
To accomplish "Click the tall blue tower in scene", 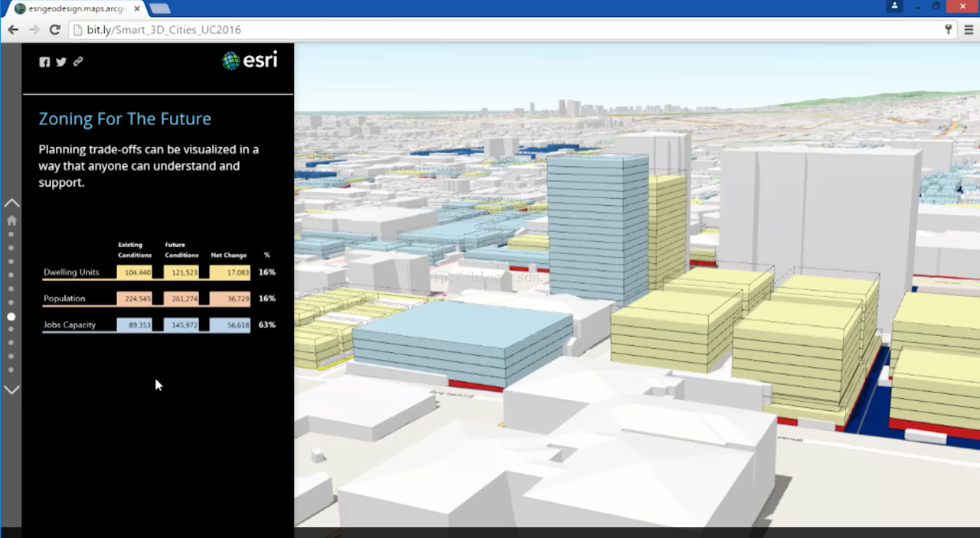I will 597,230.
